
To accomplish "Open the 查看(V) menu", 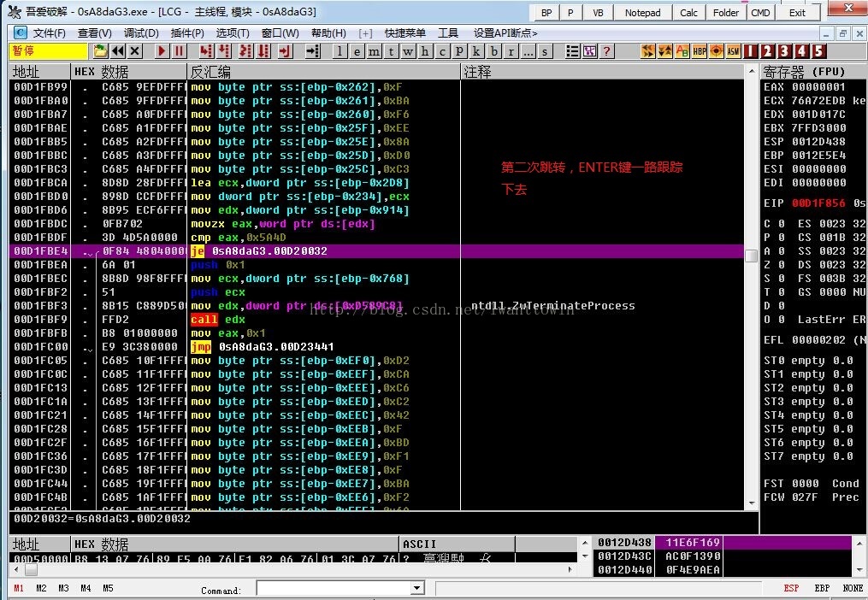I will click(95, 33).
